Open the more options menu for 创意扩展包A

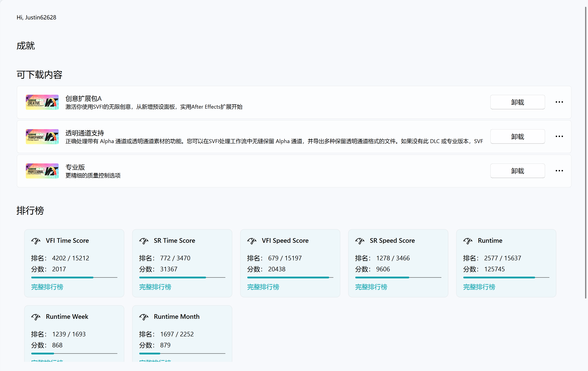(x=559, y=102)
